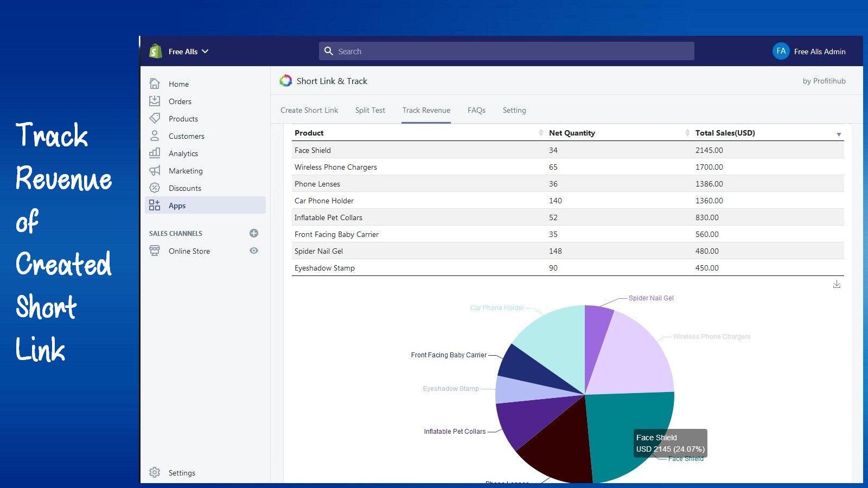Viewport: 868px width, 488px height.
Task: Select the Orders icon in the sidebar
Action: tap(155, 101)
